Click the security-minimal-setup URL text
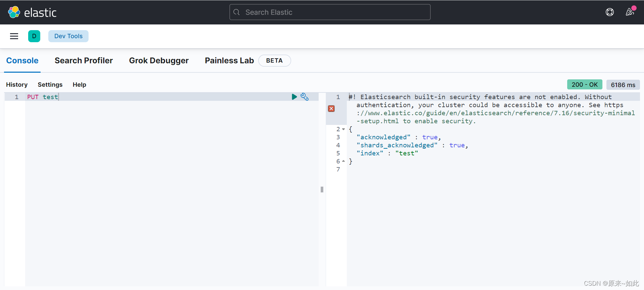644x290 pixels. [x=496, y=117]
